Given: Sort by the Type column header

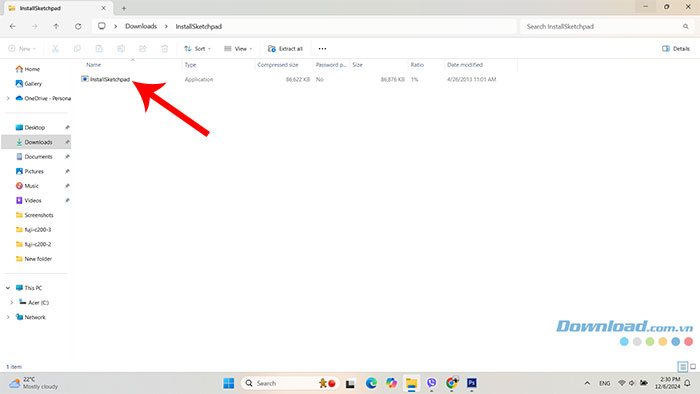Looking at the screenshot, I should (191, 65).
